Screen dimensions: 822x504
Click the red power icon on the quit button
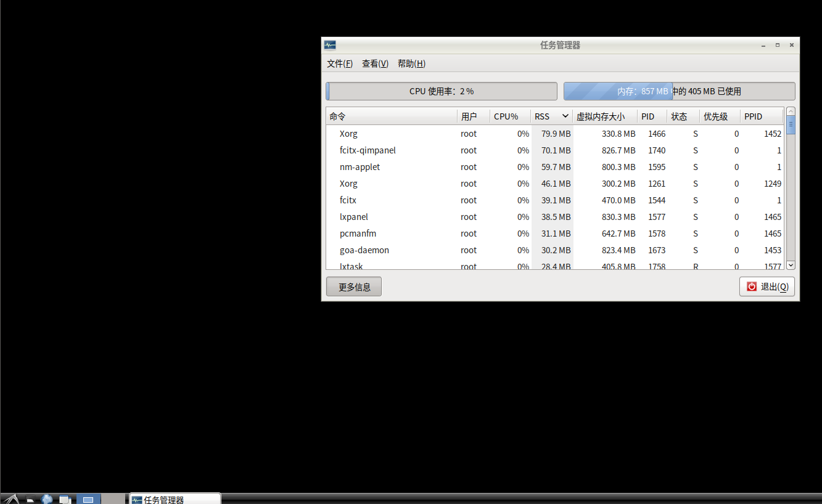click(x=752, y=287)
